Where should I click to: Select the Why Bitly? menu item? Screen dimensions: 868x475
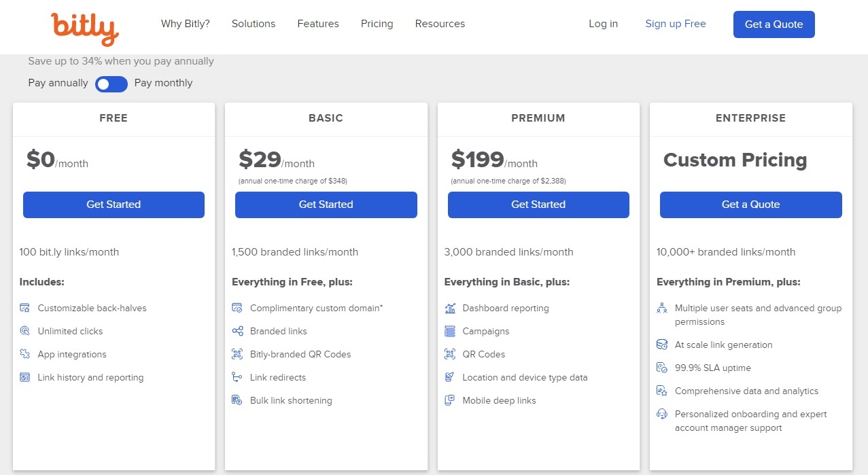click(185, 24)
